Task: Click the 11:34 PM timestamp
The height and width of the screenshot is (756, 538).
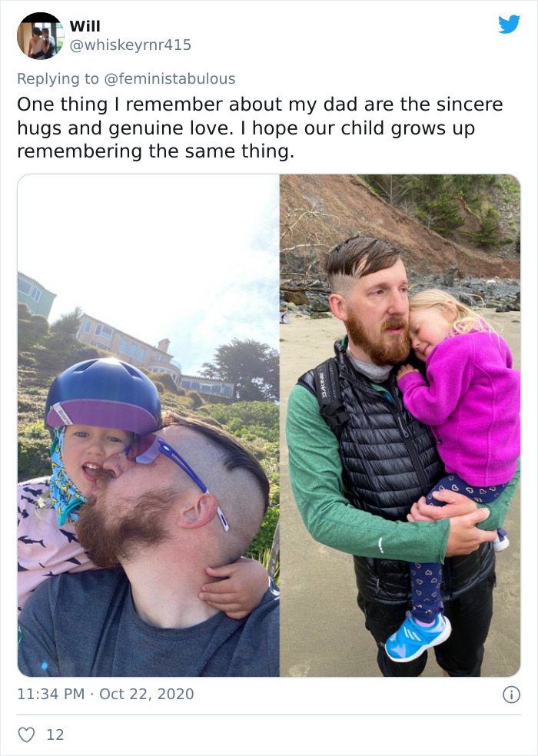Action: [x=51, y=694]
